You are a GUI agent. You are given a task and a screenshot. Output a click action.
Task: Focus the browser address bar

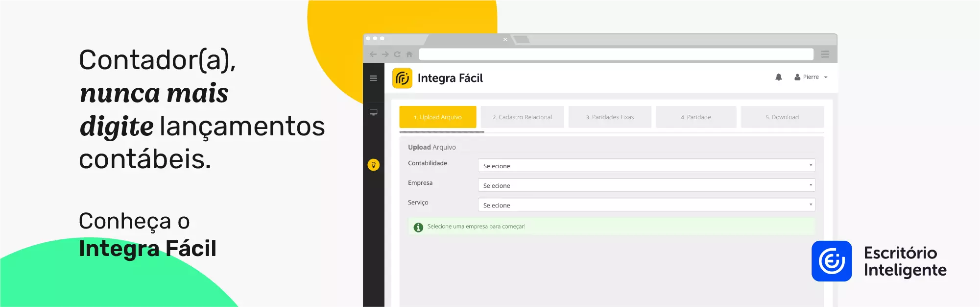coord(616,54)
